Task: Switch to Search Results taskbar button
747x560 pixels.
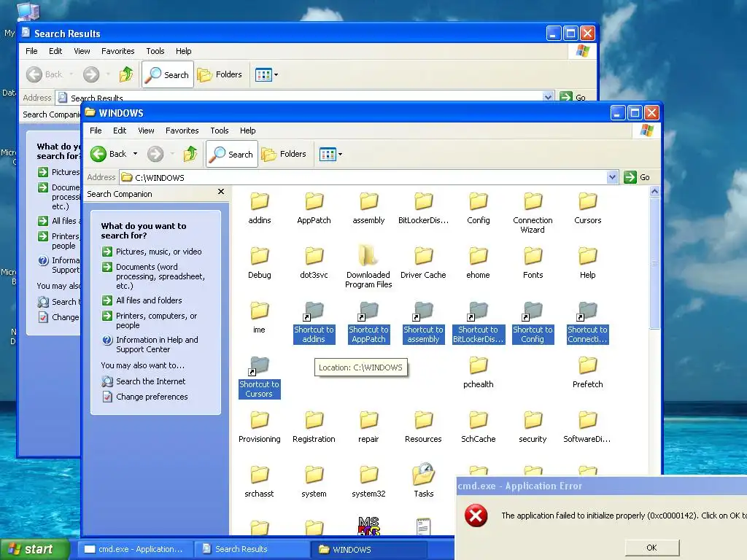Action: tap(252, 549)
